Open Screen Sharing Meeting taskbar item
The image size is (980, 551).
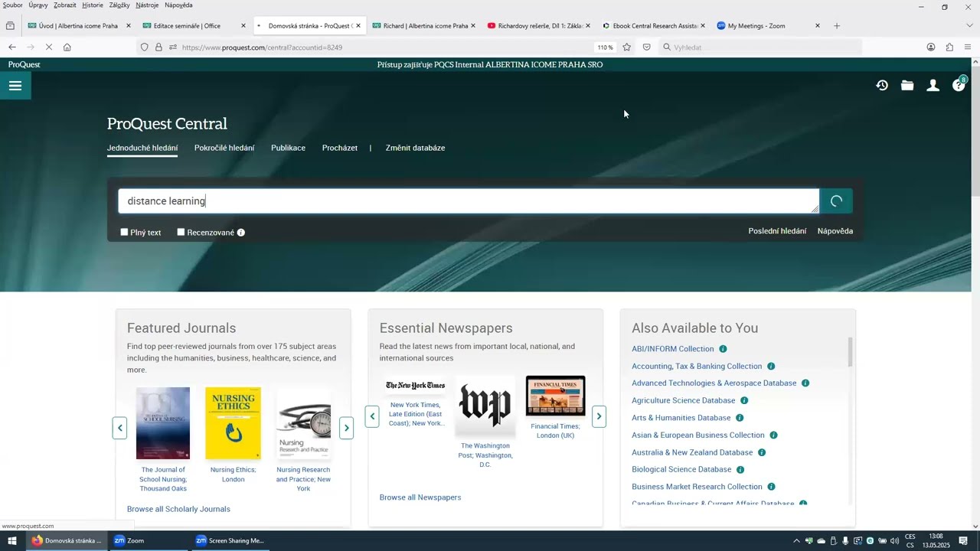230,541
